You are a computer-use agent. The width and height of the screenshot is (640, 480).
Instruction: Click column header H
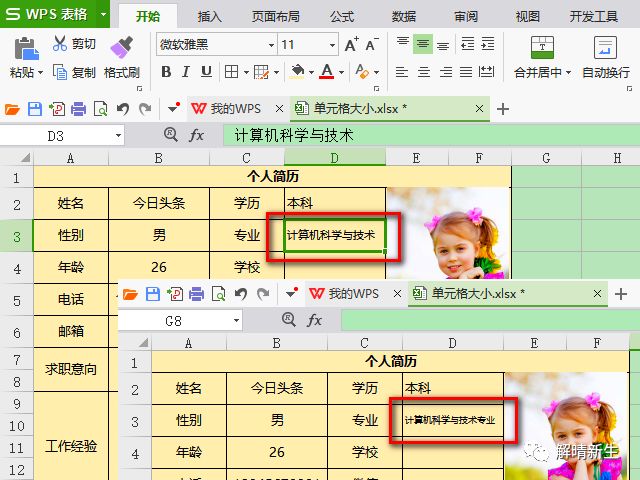coord(617,158)
